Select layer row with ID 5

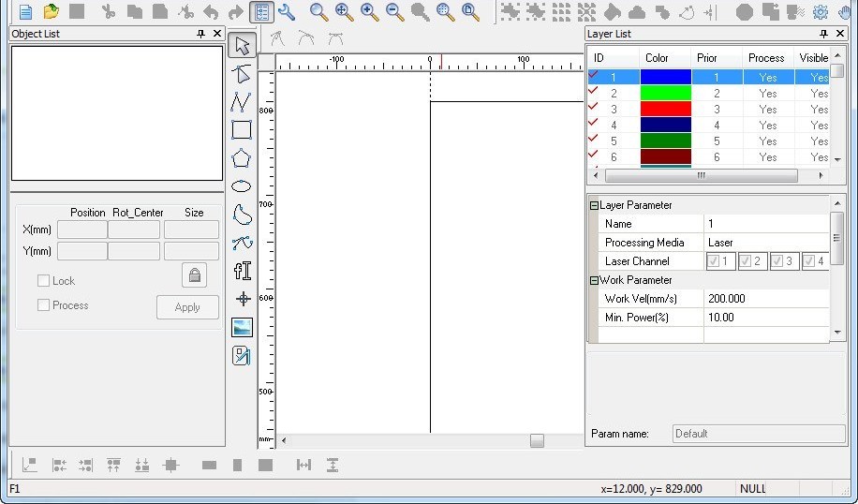pos(709,141)
